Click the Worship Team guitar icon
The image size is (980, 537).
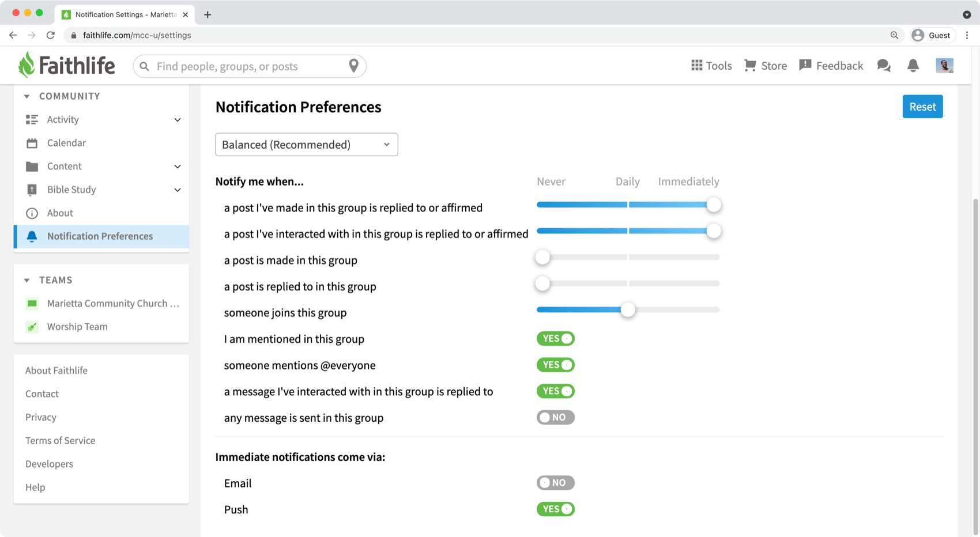tap(32, 327)
